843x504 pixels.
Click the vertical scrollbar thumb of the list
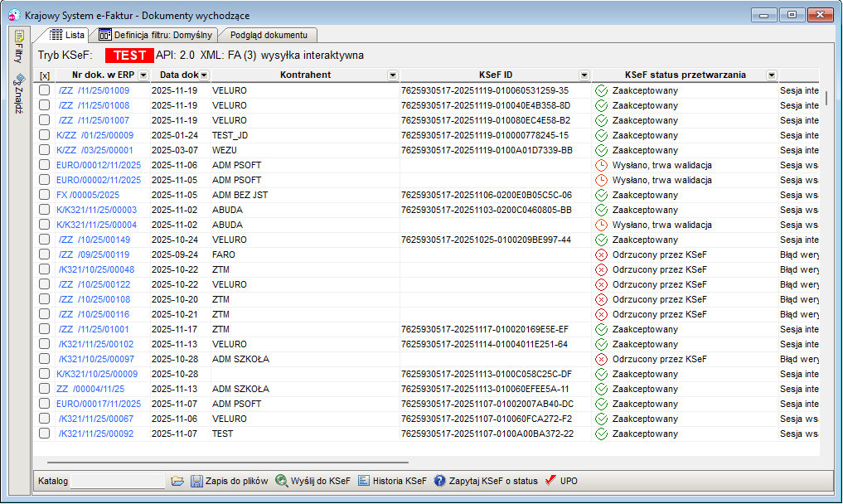tap(826, 98)
